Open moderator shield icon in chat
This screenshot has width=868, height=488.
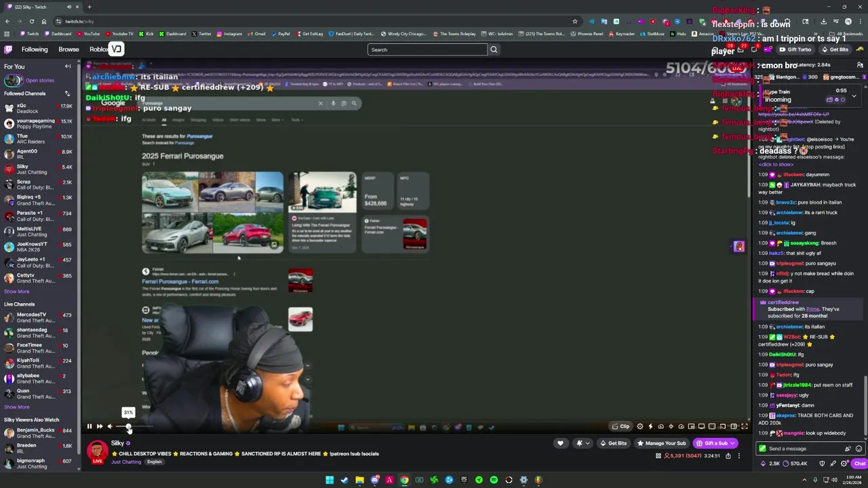click(822, 464)
